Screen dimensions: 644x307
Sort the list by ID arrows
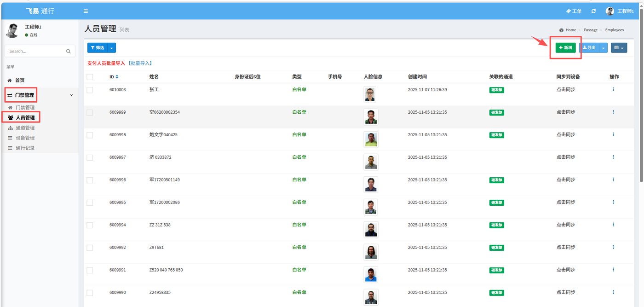point(117,77)
